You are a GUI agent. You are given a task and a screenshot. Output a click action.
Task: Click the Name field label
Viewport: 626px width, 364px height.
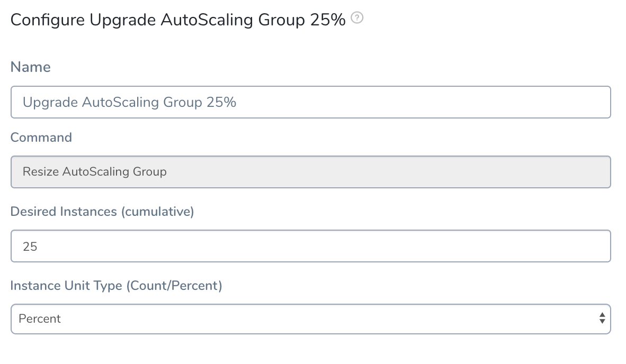click(x=30, y=67)
